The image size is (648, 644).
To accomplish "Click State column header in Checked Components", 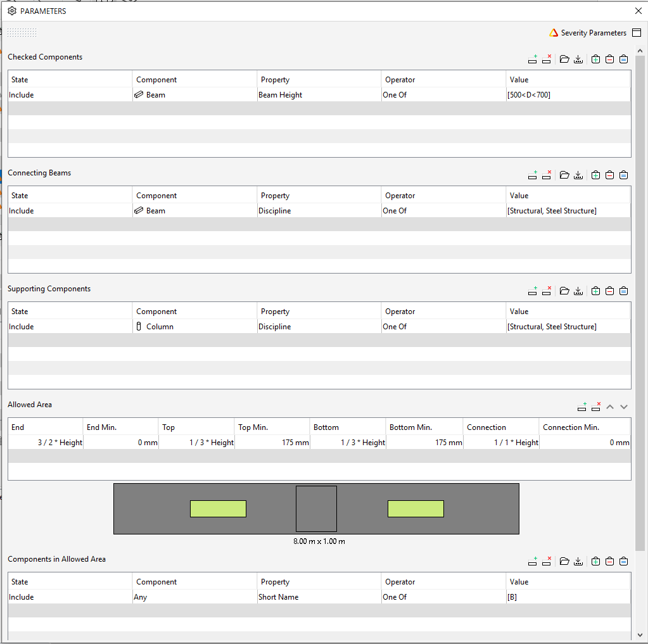I will pos(70,79).
